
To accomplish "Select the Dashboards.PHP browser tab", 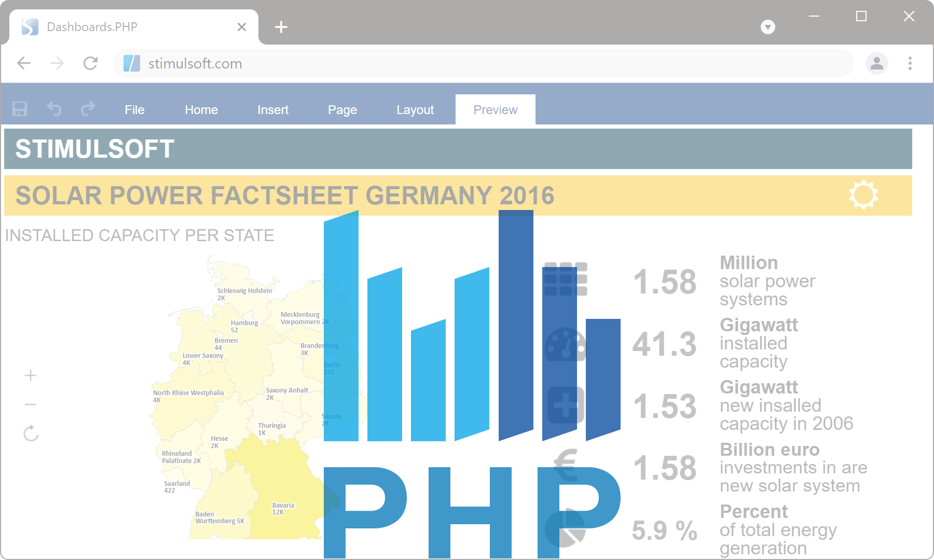I will [134, 27].
